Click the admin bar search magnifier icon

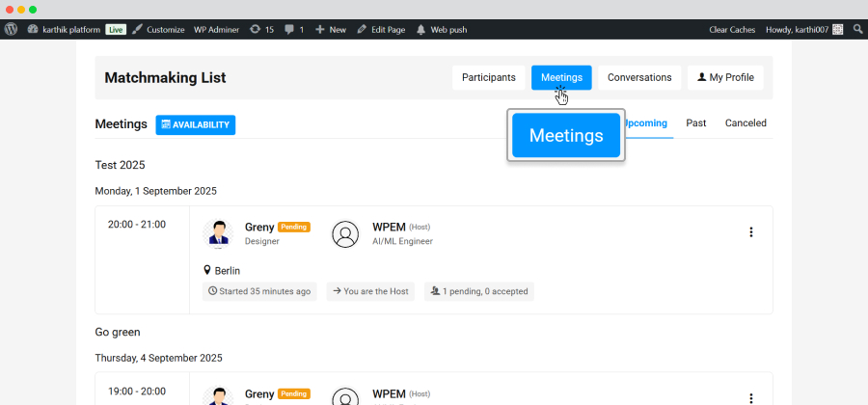pyautogui.click(x=858, y=30)
